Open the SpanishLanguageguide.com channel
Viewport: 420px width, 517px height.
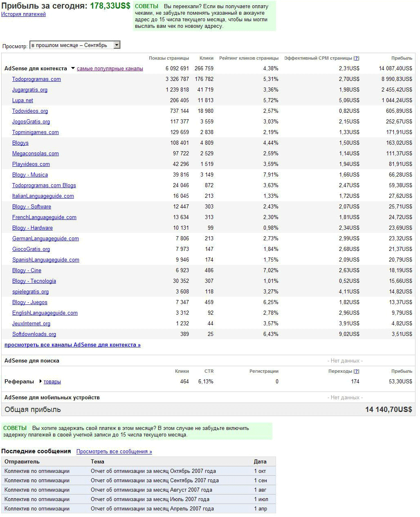46,260
